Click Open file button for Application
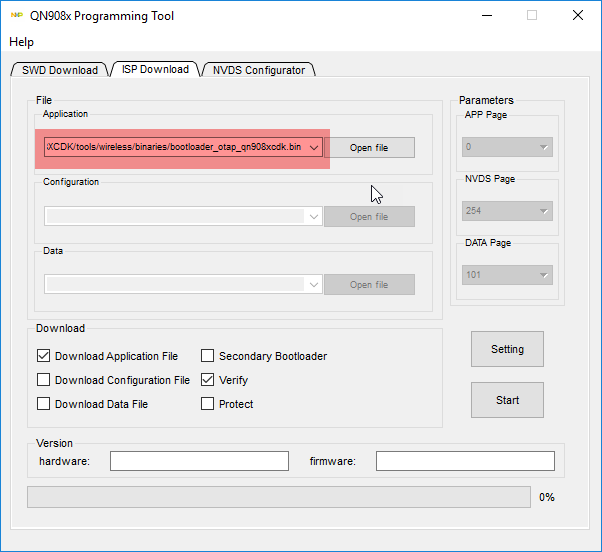The image size is (602, 552). point(369,148)
